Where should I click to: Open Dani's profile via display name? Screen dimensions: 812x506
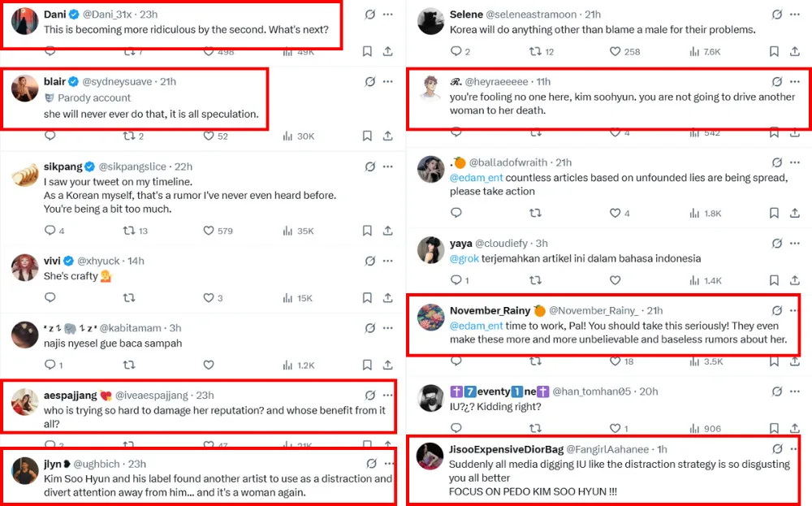tap(54, 15)
